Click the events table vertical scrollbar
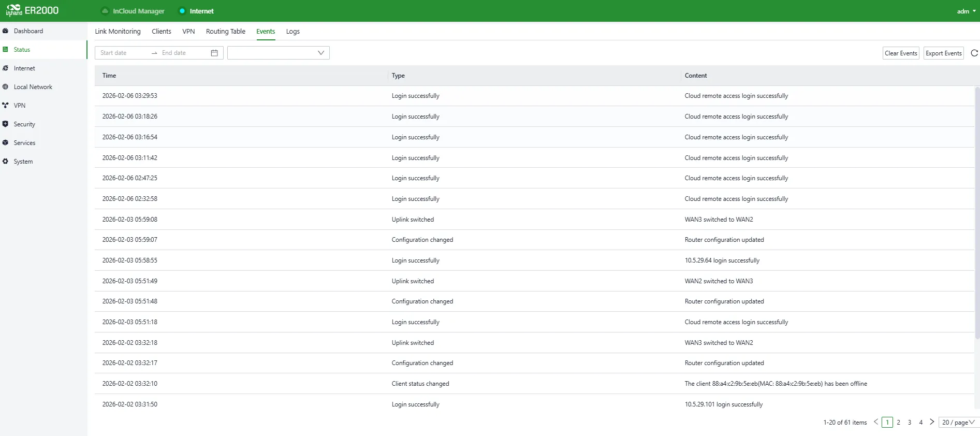The width and height of the screenshot is (980, 436). (x=977, y=212)
